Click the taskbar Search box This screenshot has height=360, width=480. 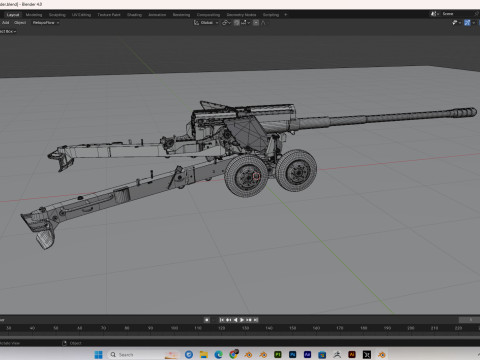click(144, 354)
